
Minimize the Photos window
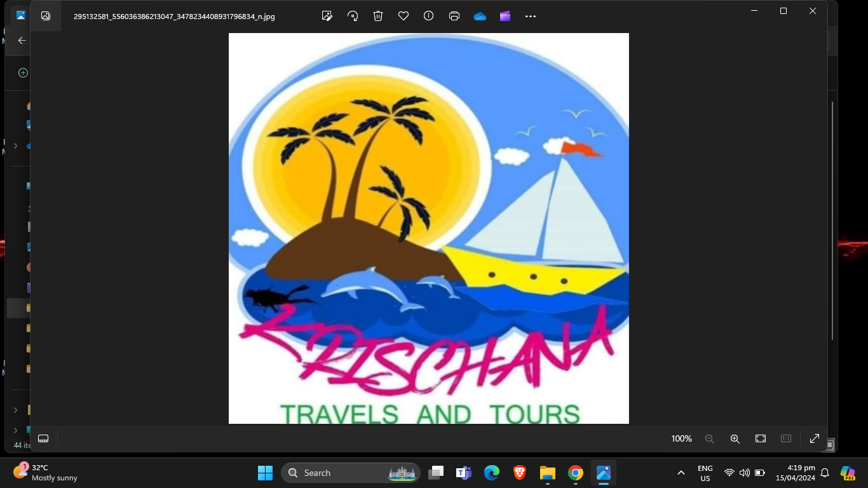754,11
